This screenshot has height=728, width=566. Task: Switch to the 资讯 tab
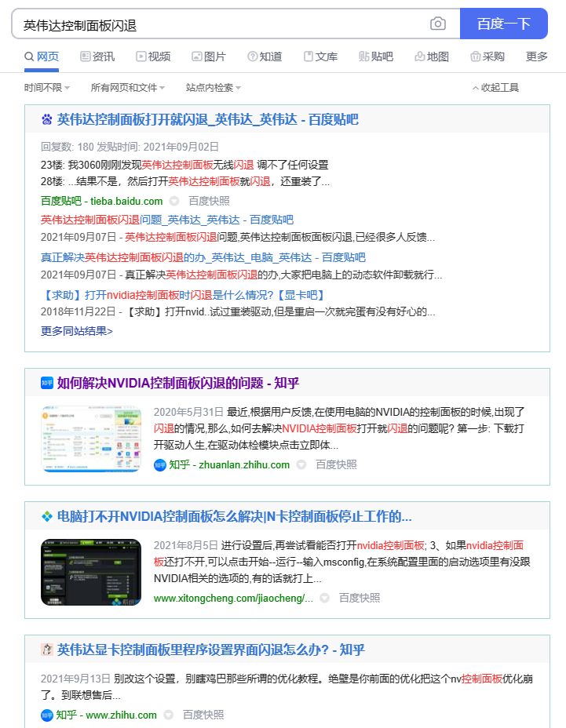[x=97, y=56]
